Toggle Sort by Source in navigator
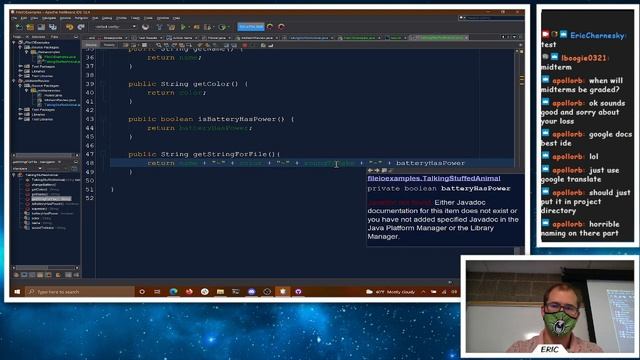The height and width of the screenshot is (360, 640). (76, 275)
